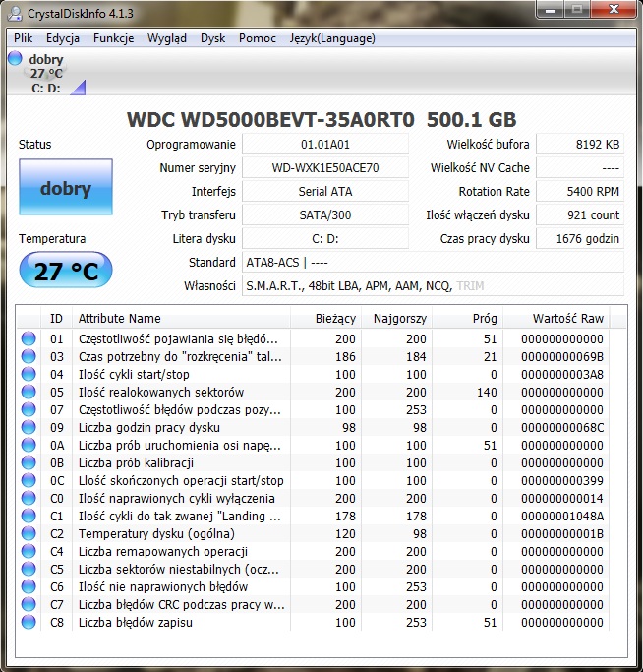Viewport: 643px width, 672px height.
Task: Click the power-on hours value 1676 godzin
Action: (580, 238)
